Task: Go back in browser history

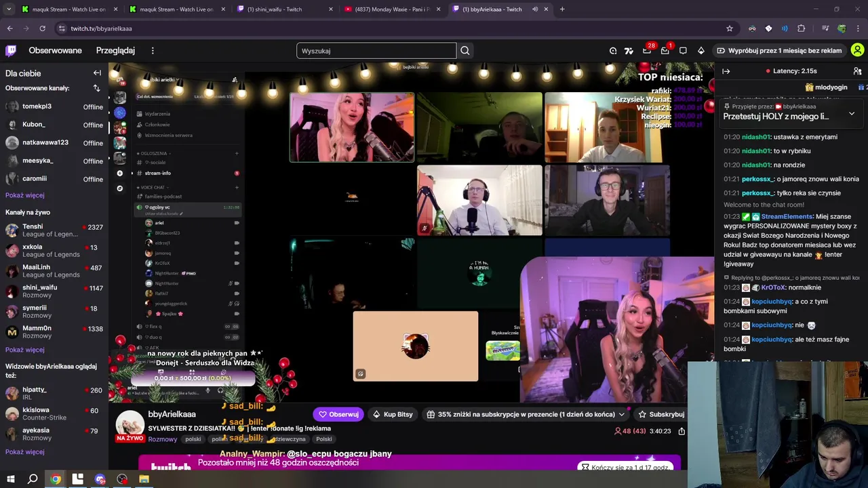Action: click(9, 28)
